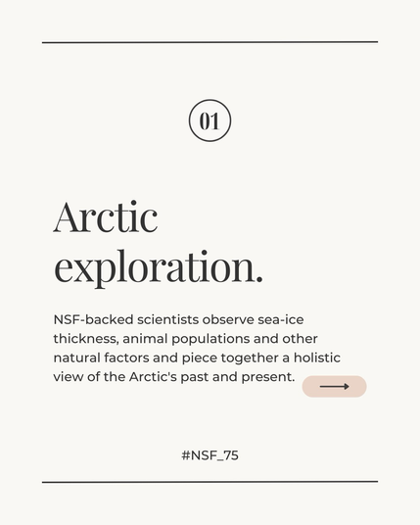Viewport: 420px width, 525px height.
Task: Click the word NSF-backed in the paragraph
Action: pos(93,319)
